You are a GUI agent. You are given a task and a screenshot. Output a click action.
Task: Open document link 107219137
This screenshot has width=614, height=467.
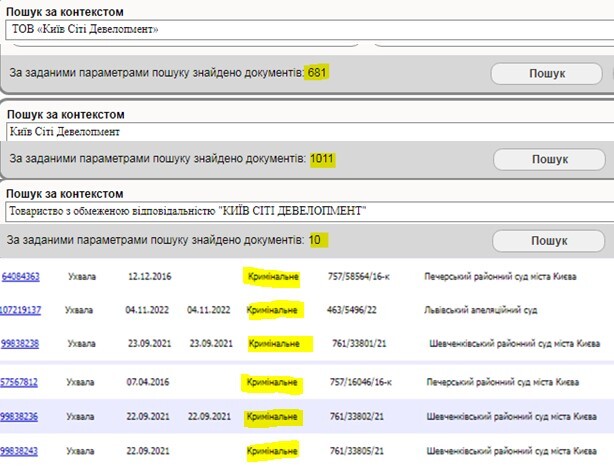click(21, 310)
